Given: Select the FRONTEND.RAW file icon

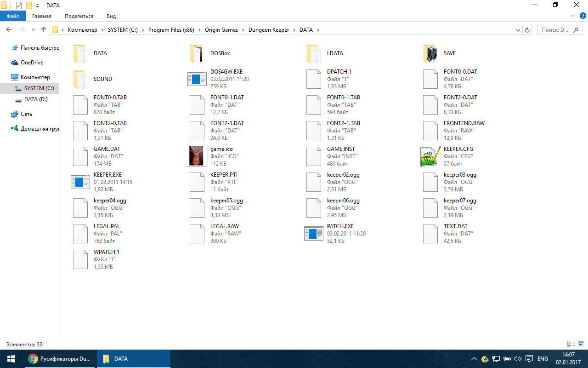Looking at the screenshot, I should coord(430,131).
